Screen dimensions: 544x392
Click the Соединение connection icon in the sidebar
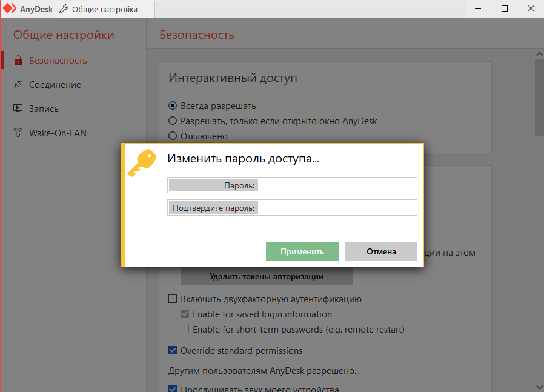click(18, 85)
